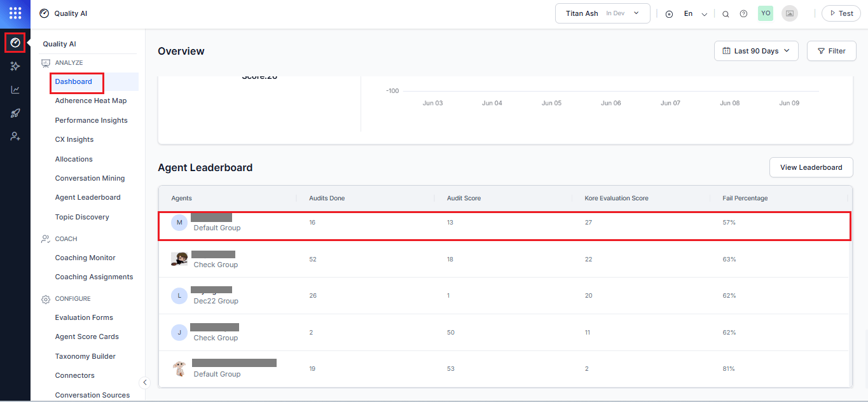Viewport: 868px width, 402px height.
Task: Click the agent photo avatar with 52 audits
Action: [179, 259]
